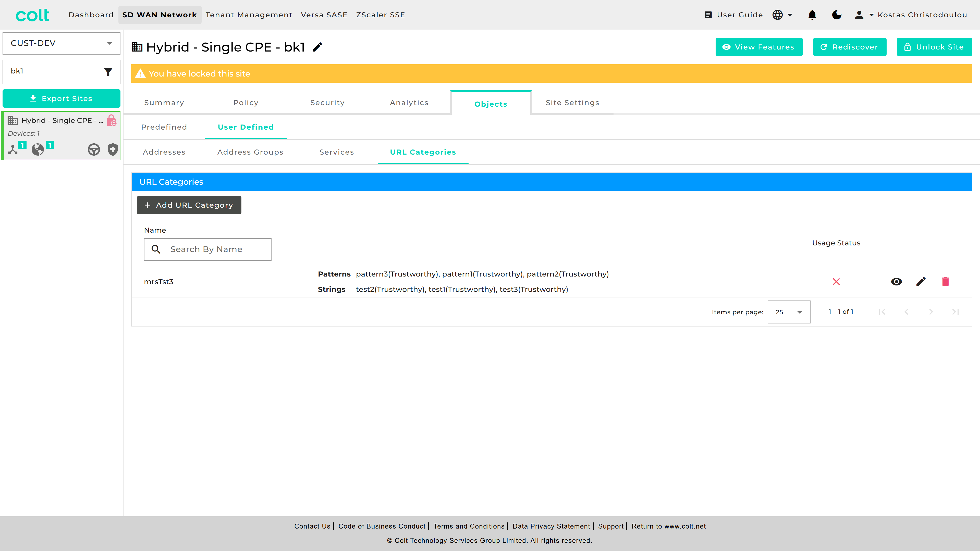980x551 pixels.
Task: Select the Objects tab
Action: pos(491,103)
